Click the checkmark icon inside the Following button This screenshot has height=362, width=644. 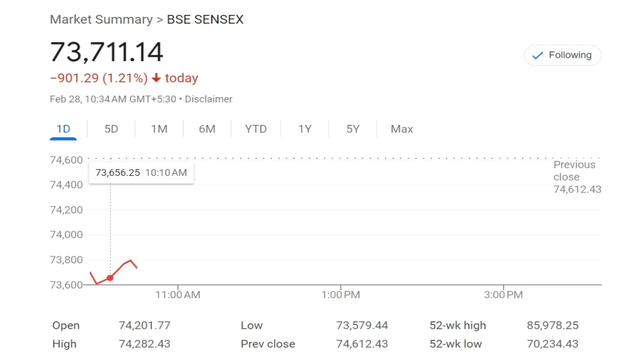tap(536, 55)
